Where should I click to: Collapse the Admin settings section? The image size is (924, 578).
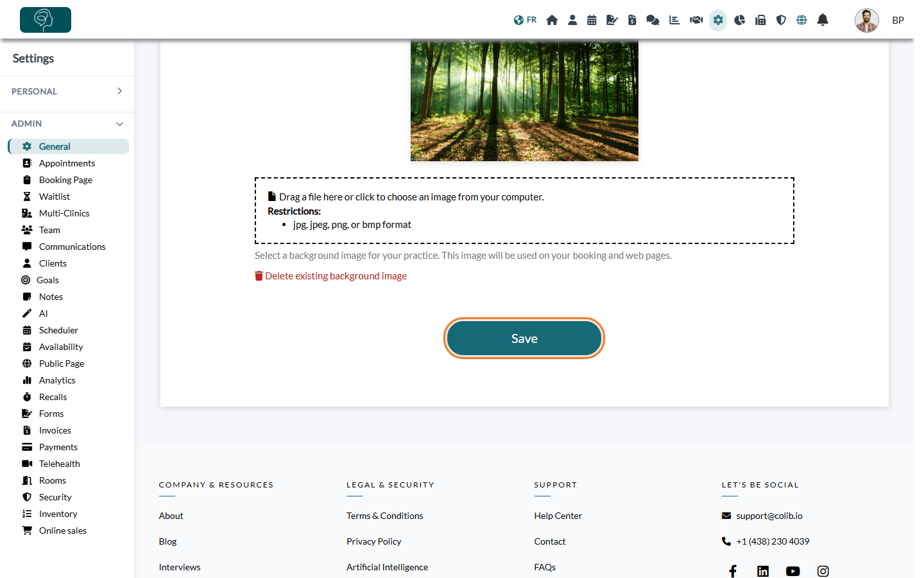(67, 123)
